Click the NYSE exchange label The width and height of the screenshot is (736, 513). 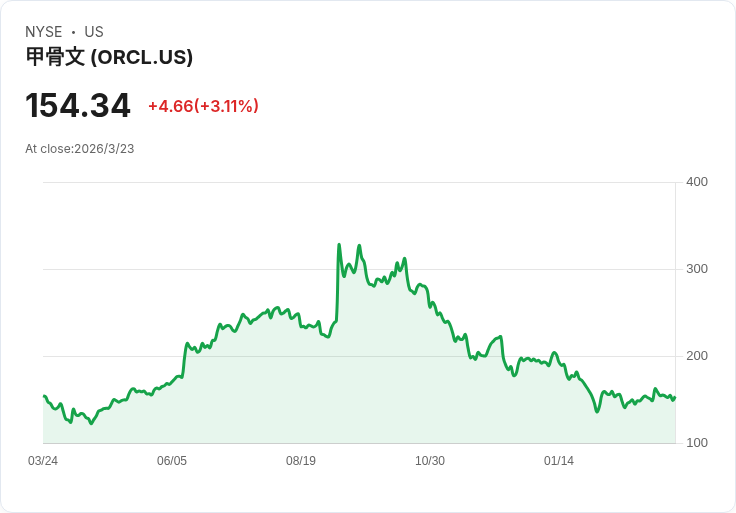pos(44,32)
